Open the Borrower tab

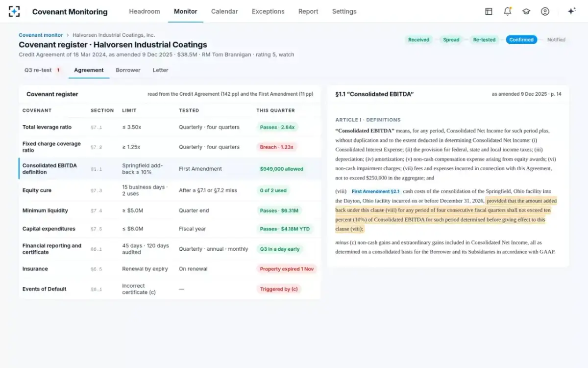[x=128, y=70]
